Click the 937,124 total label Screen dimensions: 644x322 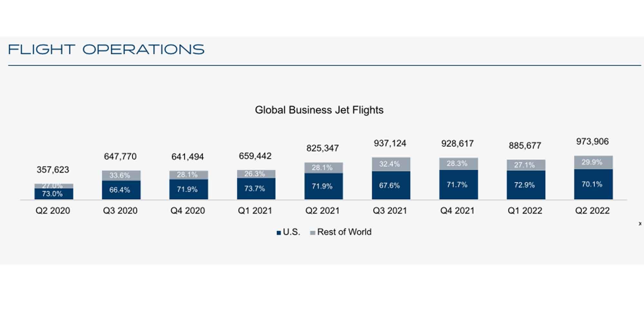pyautogui.click(x=390, y=143)
